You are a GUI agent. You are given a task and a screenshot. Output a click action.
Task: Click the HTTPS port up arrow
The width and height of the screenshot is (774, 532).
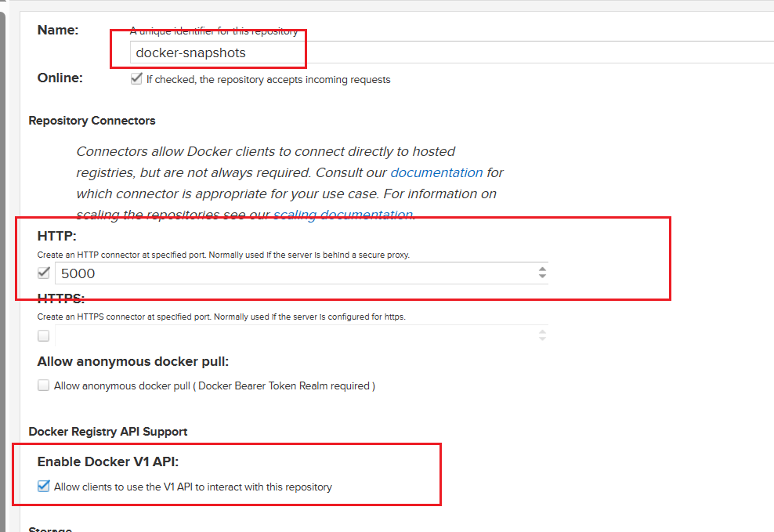click(542, 331)
